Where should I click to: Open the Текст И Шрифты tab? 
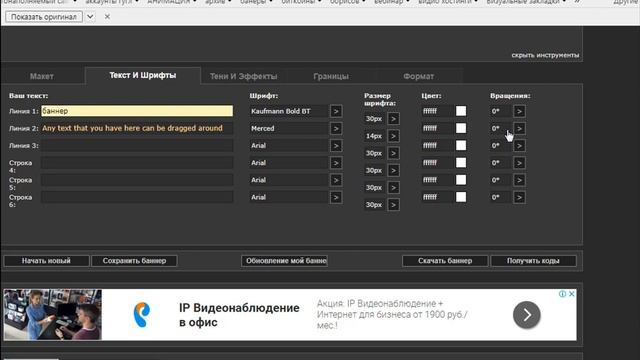[x=143, y=76]
